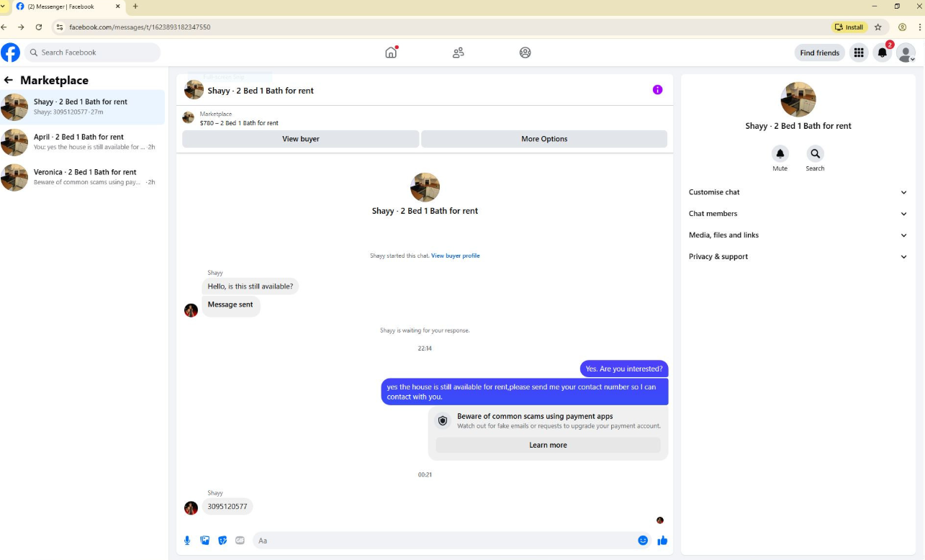
Task: Bookmark this page with the star icon
Action: click(x=878, y=27)
